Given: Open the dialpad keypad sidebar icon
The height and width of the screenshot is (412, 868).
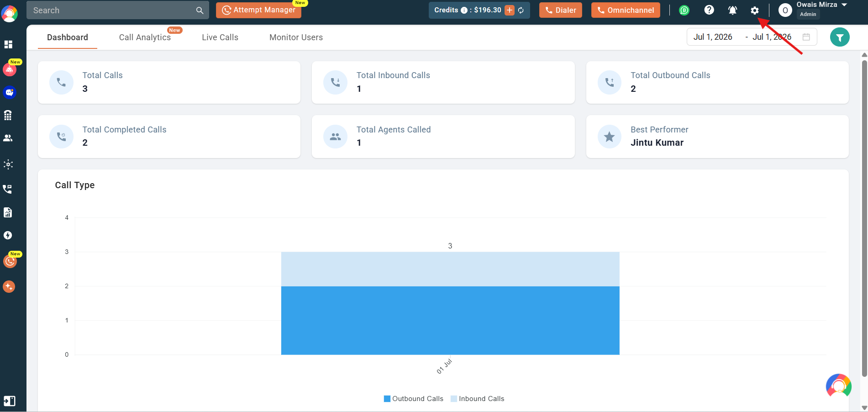Looking at the screenshot, I should (x=8, y=116).
